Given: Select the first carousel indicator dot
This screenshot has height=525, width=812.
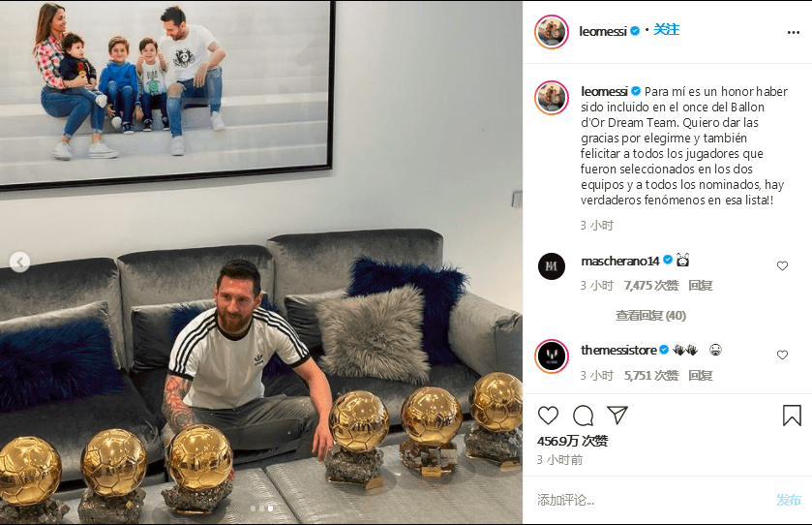Looking at the screenshot, I should point(254,509).
